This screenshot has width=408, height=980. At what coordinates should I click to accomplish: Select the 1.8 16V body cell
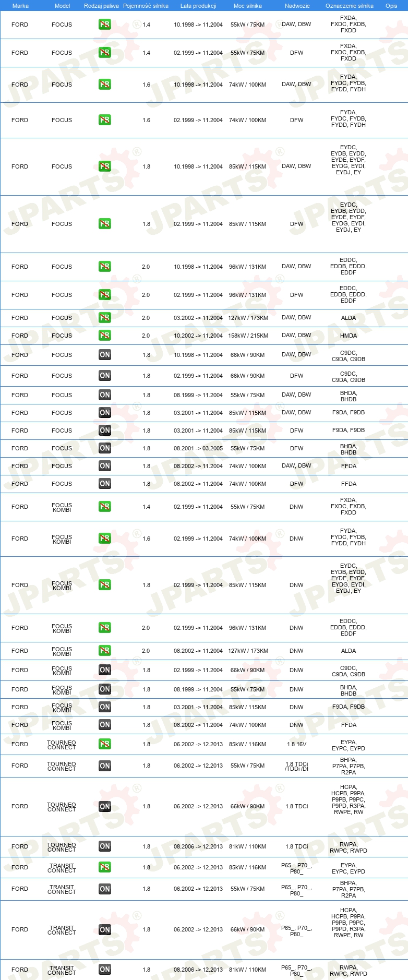click(x=297, y=744)
